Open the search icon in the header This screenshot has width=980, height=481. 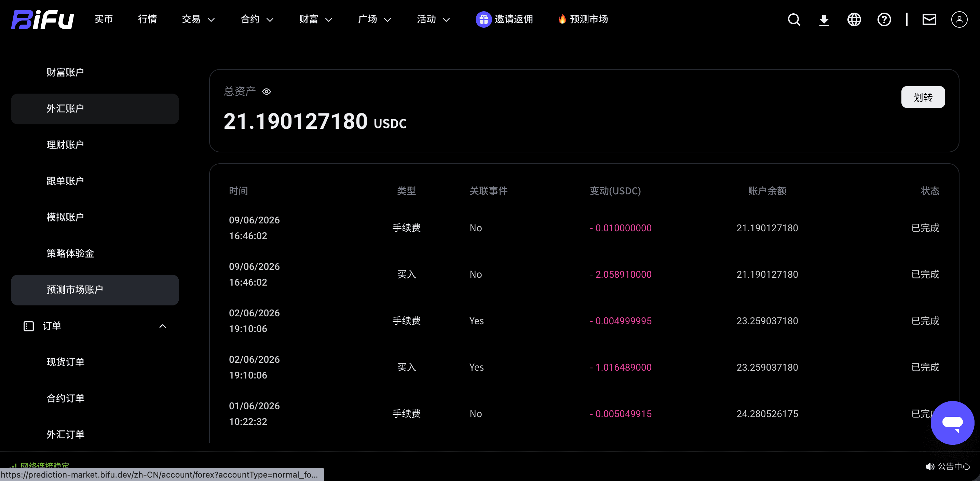(793, 19)
